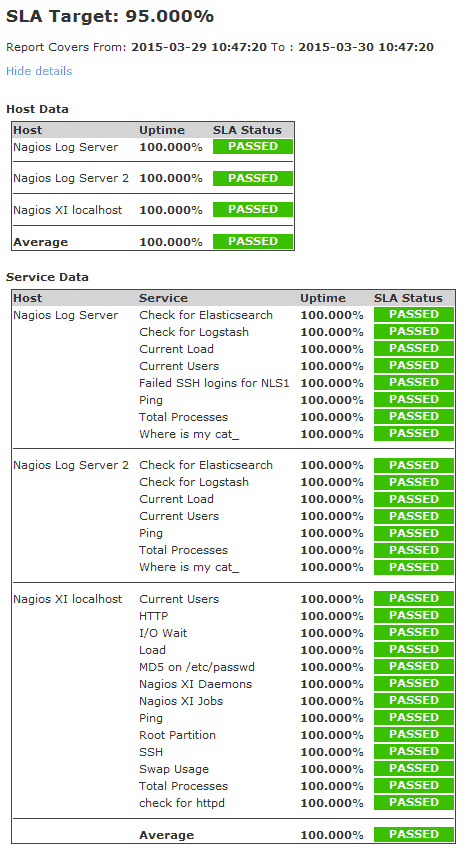Click the I/O Wait service entry
This screenshot has height=860, width=473.
click(x=163, y=633)
